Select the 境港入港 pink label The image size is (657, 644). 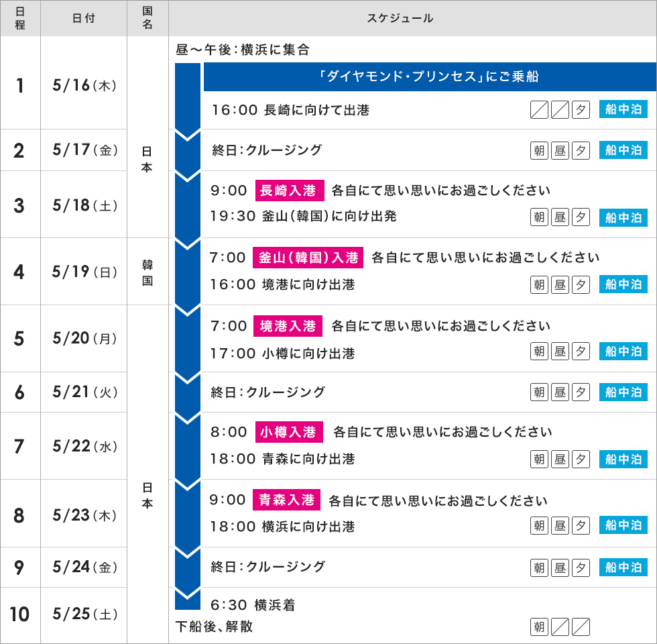[288, 326]
